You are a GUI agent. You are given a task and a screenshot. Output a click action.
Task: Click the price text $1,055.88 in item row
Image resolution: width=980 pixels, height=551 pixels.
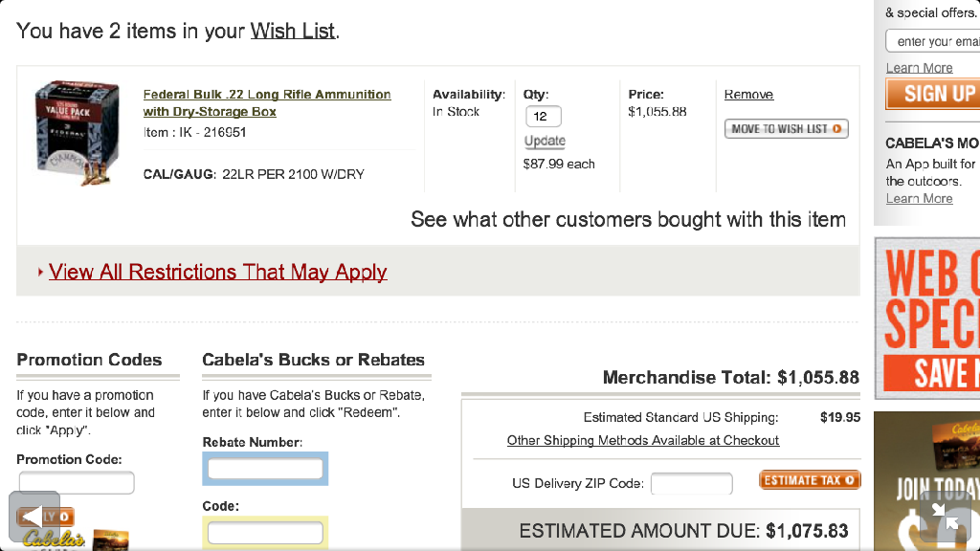657,112
